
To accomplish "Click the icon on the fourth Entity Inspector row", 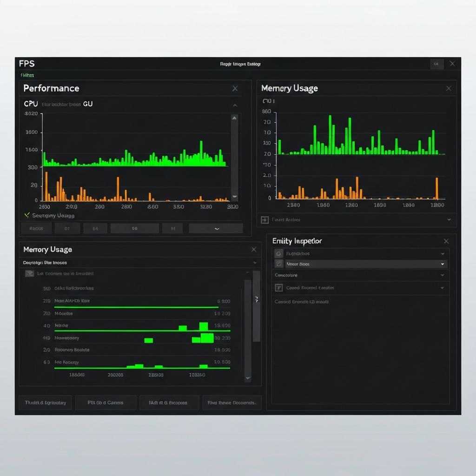I will pos(278,288).
